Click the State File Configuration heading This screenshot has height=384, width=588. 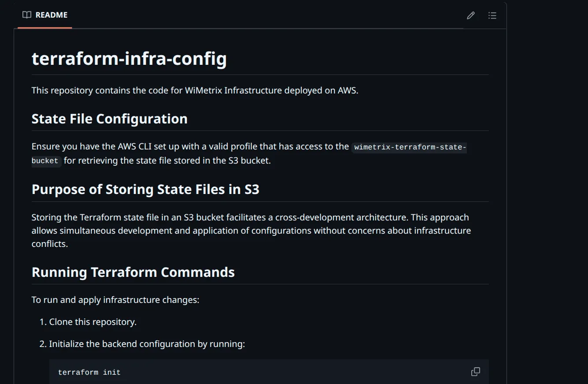click(x=109, y=118)
